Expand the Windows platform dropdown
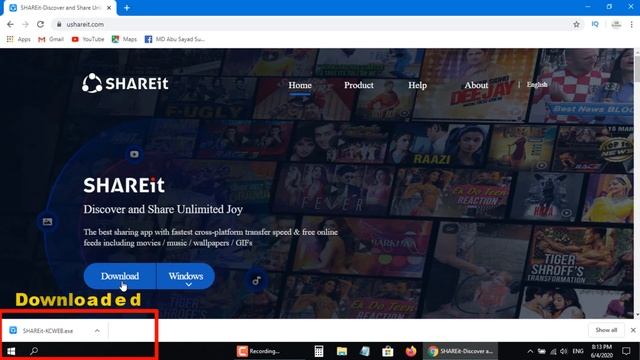Screen dimensions: 640x360 tap(186, 276)
